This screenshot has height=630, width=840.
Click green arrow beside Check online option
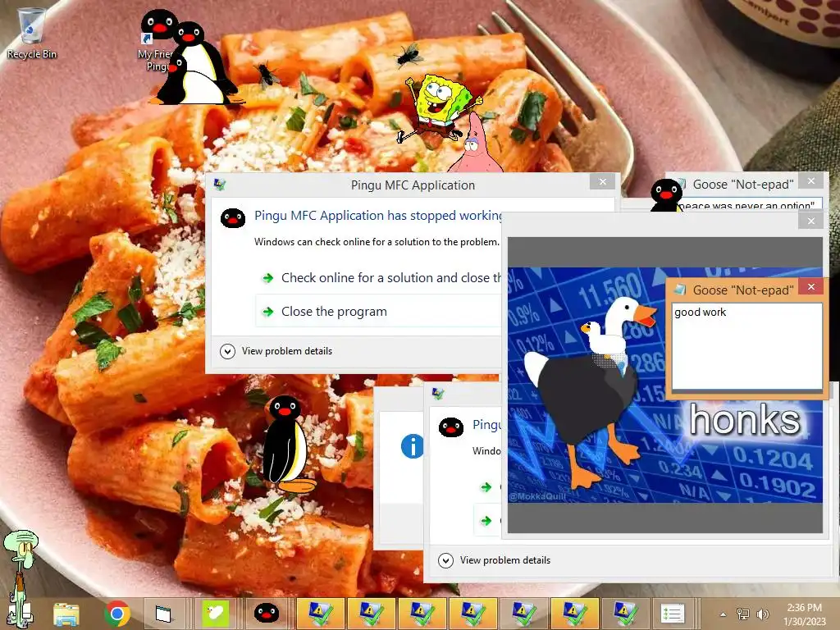[268, 278]
